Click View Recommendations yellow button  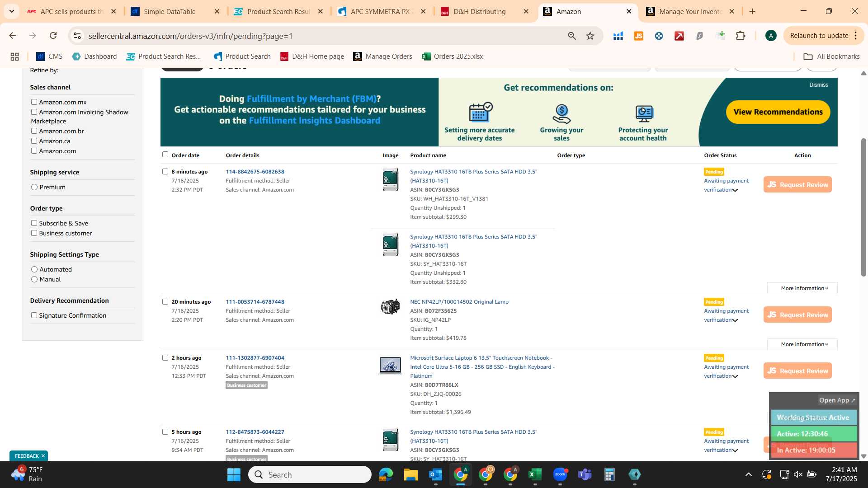pos(778,112)
